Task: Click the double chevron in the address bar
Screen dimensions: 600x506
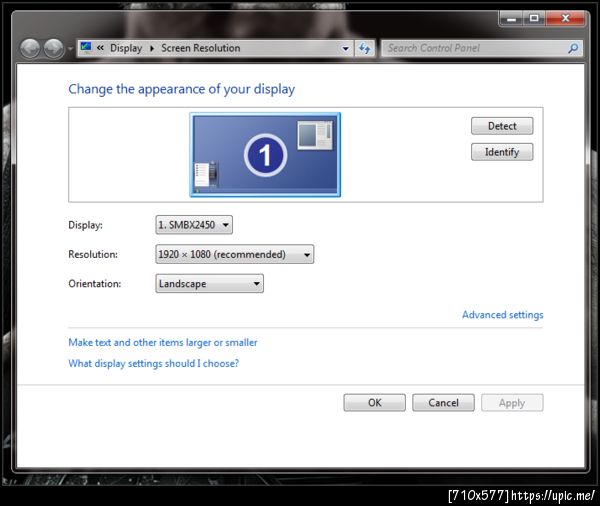Action: 100,48
